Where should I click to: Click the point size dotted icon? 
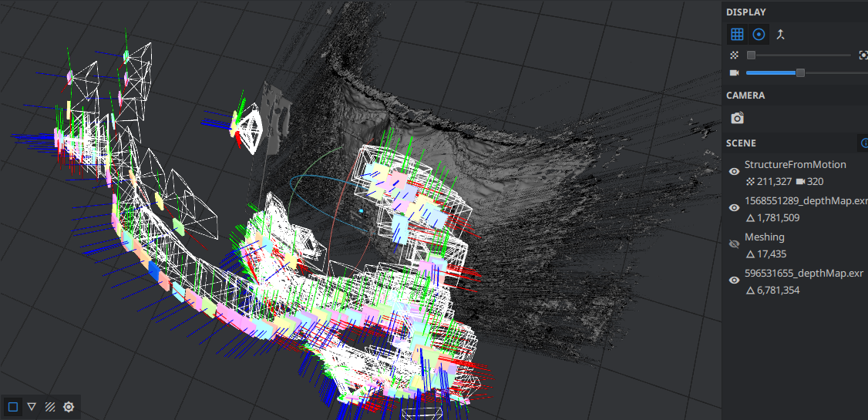pos(735,55)
